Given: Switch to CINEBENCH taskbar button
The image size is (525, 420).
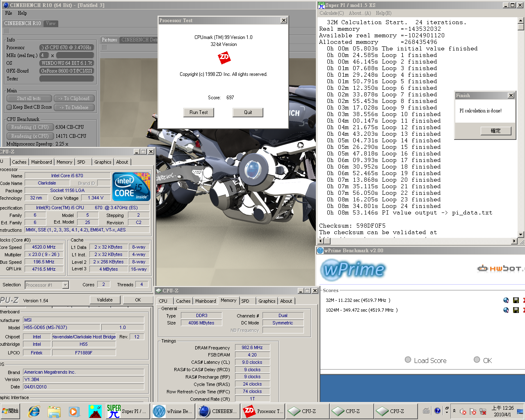Looking at the screenshot, I should [217, 411].
